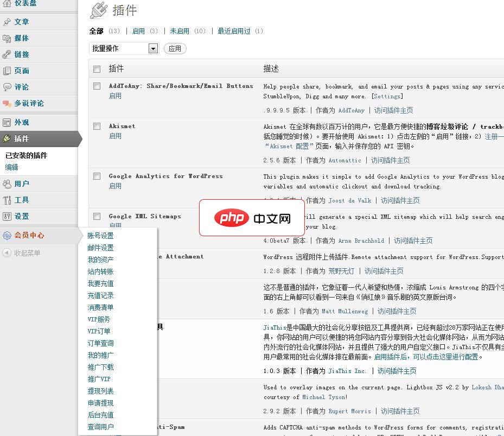Check the Google XML Sitemaps checkbox
Viewport: 504px width, 436px height.
pyautogui.click(x=97, y=215)
